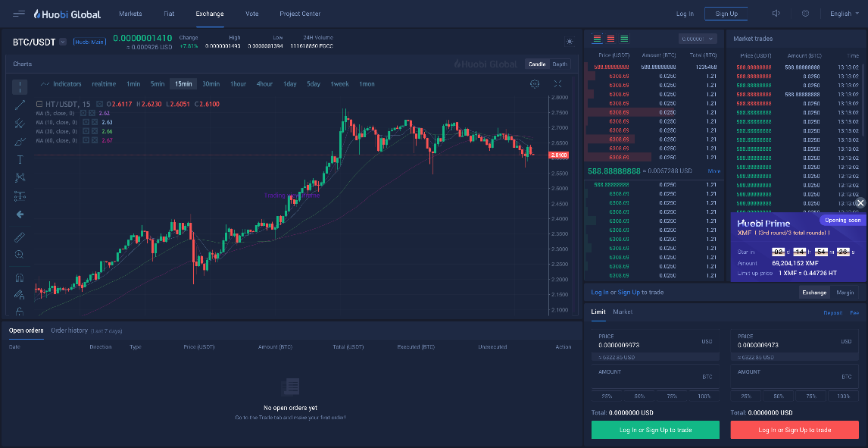868x448 pixels.
Task: Expand the chart to fullscreen
Action: tap(558, 83)
